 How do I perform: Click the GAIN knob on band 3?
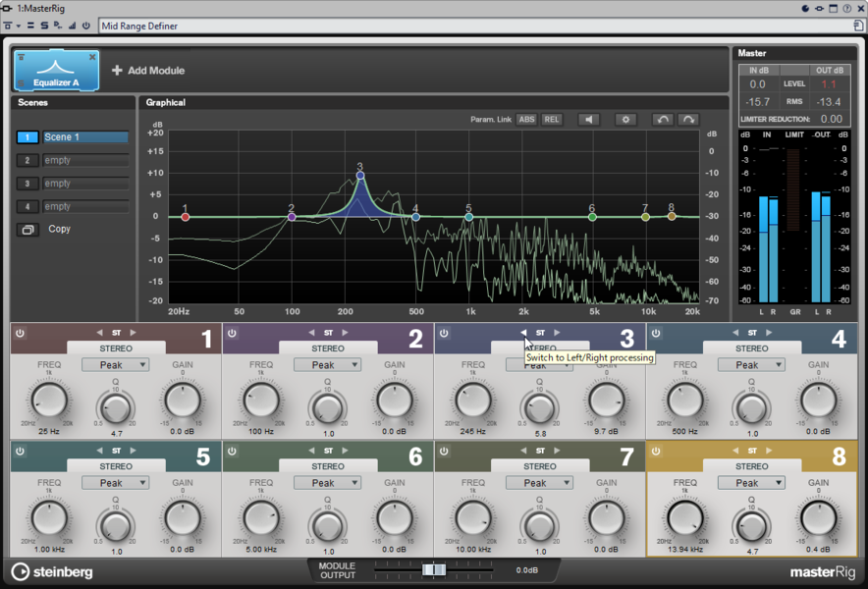pos(607,401)
